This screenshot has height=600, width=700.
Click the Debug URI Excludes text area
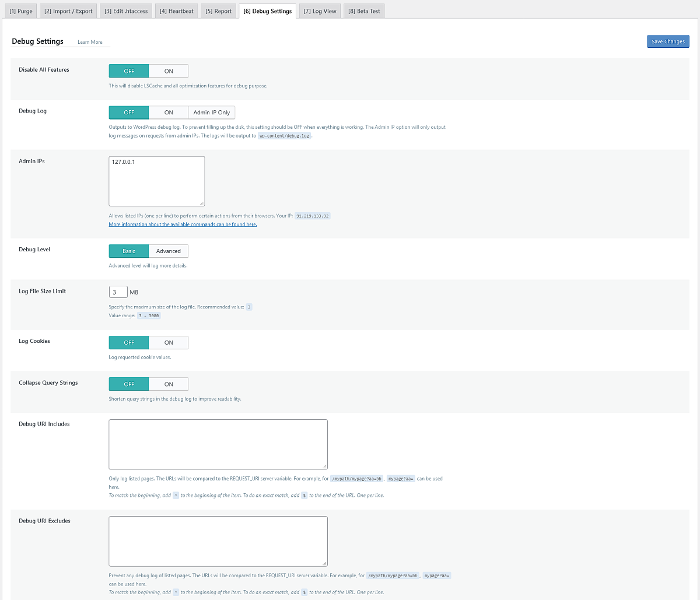click(218, 541)
